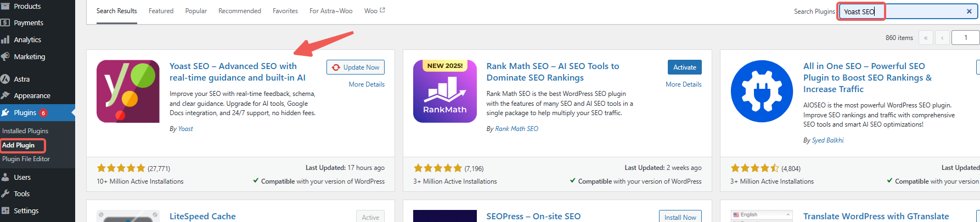Open the Astra sidebar menu
Image resolution: width=980 pixels, height=222 pixels.
22,79
